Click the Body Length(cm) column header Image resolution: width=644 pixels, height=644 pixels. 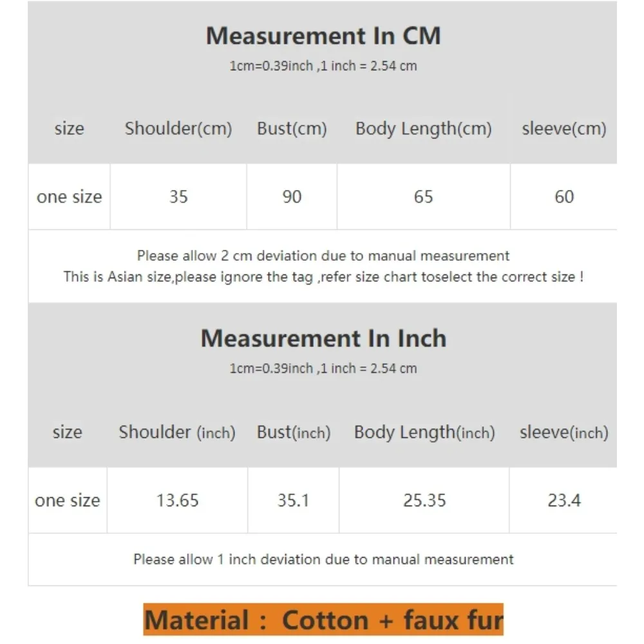(424, 129)
